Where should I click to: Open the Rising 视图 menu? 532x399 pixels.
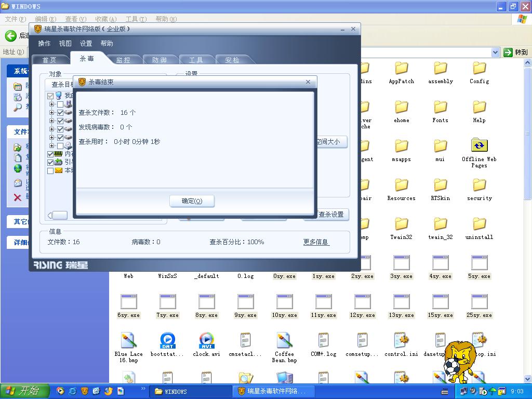pyautogui.click(x=65, y=44)
